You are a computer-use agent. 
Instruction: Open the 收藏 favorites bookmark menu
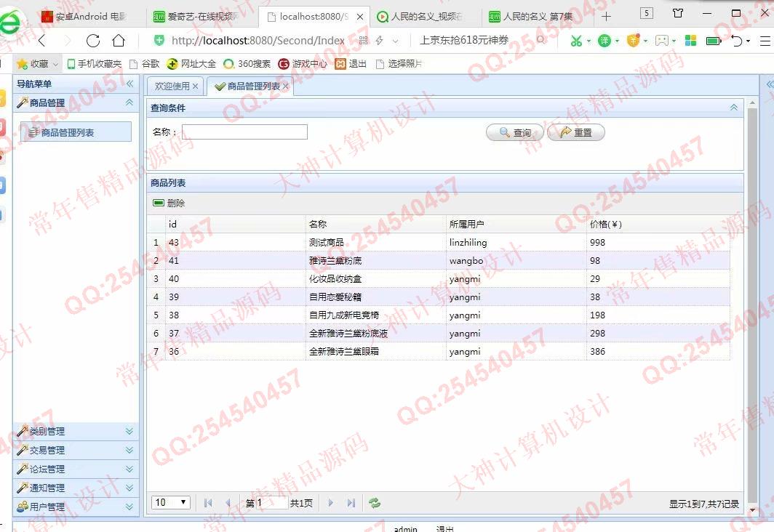[x=38, y=64]
